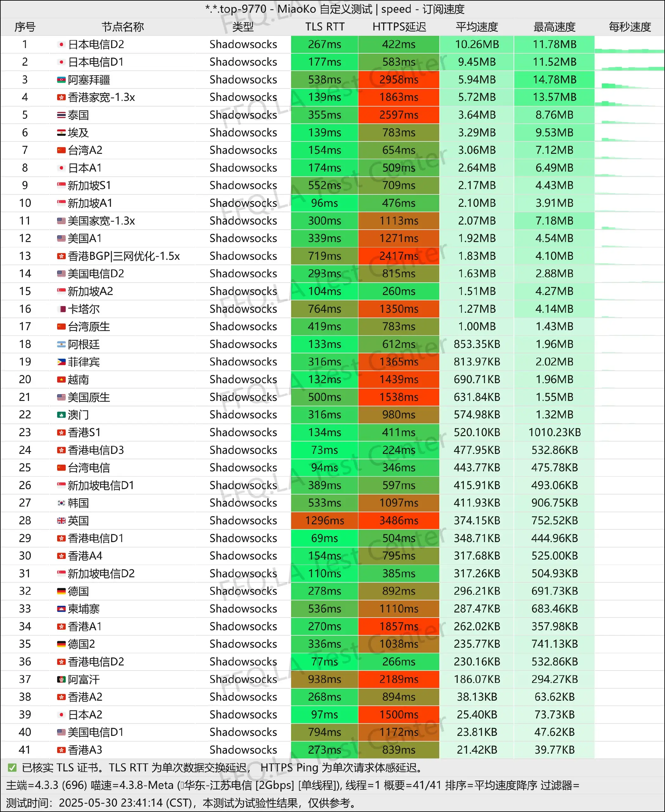The width and height of the screenshot is (665, 812).
Task: Click the flag icon beside 台湾A2
Action: click(61, 150)
